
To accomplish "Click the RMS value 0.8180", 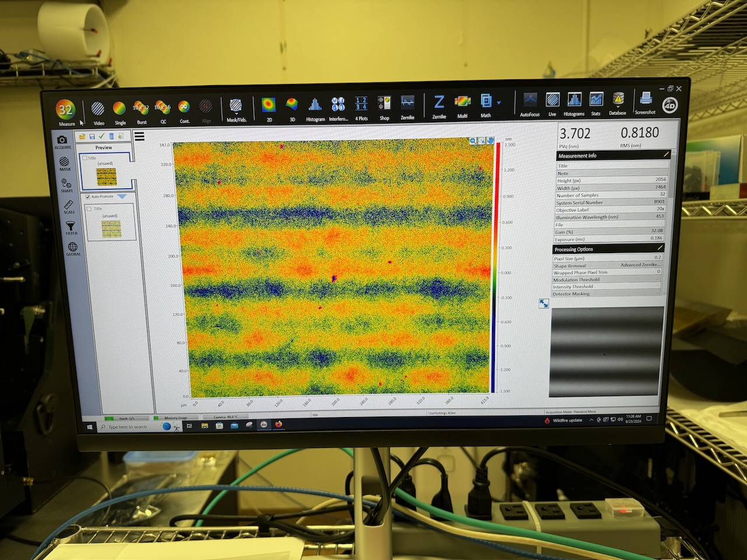I will (640, 132).
